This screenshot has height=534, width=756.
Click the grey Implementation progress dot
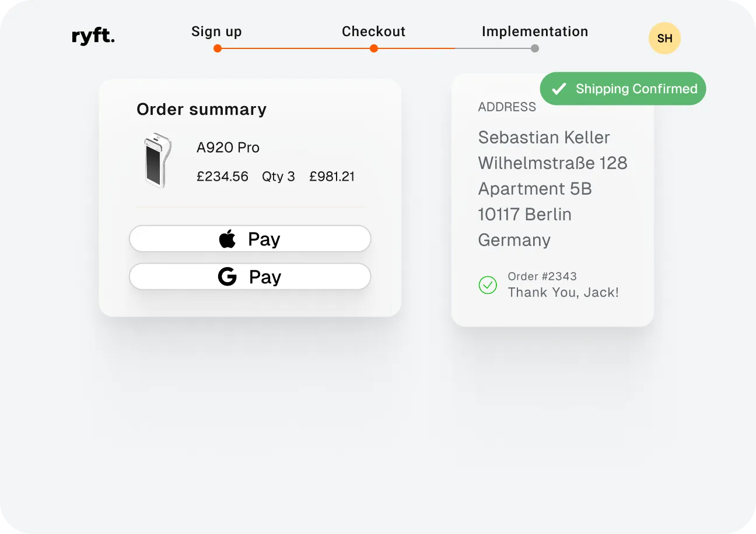pos(535,48)
